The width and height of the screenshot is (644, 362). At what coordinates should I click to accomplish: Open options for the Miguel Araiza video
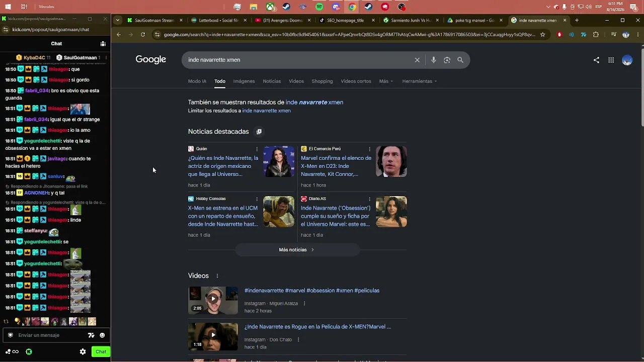(304, 304)
